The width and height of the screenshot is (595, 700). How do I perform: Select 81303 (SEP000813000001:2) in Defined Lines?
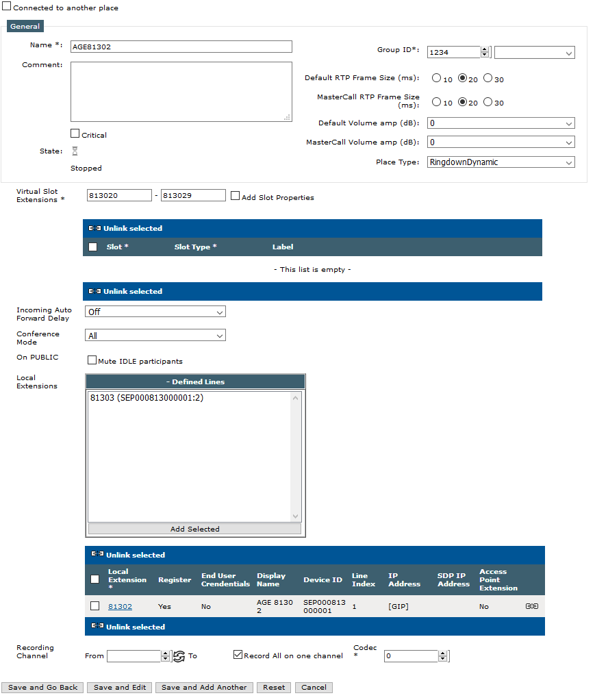click(x=147, y=398)
